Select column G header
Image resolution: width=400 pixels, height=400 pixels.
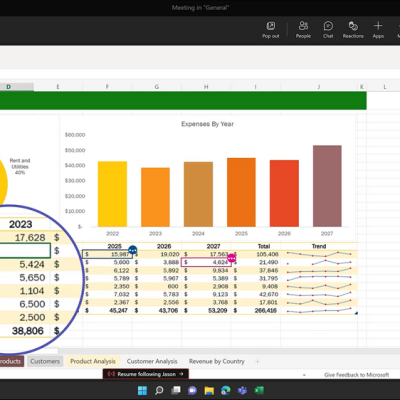tap(157, 87)
